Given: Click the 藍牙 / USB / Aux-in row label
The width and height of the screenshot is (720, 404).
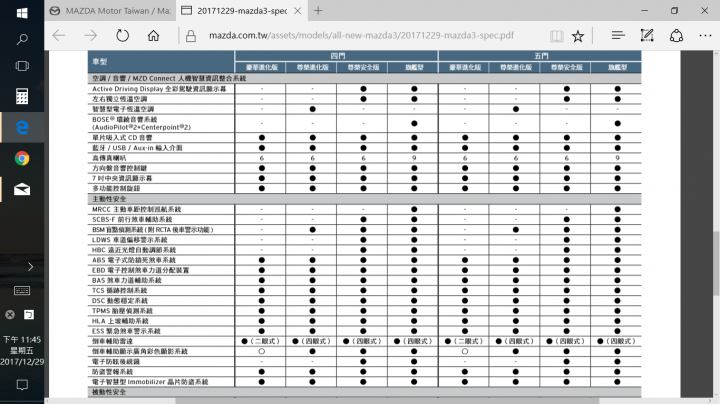Looking at the screenshot, I should pos(137,148).
